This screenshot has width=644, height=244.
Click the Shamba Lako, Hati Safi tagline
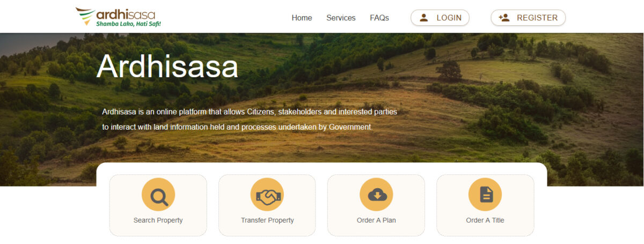pos(128,24)
